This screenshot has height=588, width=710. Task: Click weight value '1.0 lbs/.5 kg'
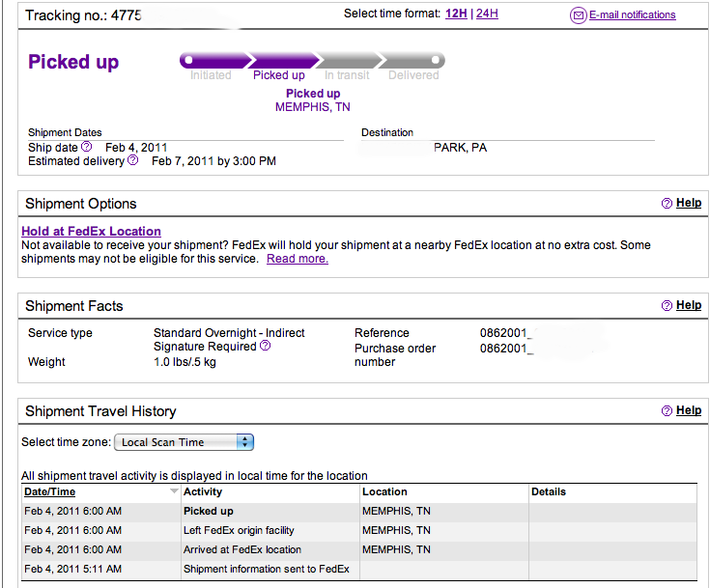click(185, 362)
